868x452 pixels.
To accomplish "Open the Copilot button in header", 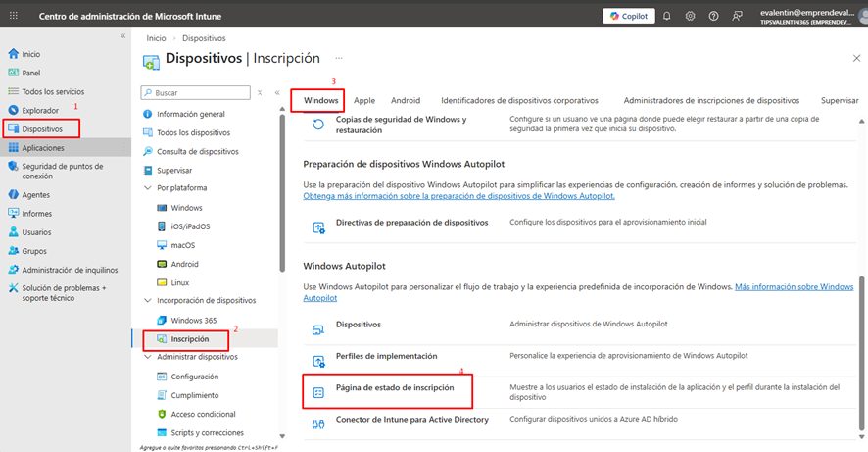I will 628,16.
